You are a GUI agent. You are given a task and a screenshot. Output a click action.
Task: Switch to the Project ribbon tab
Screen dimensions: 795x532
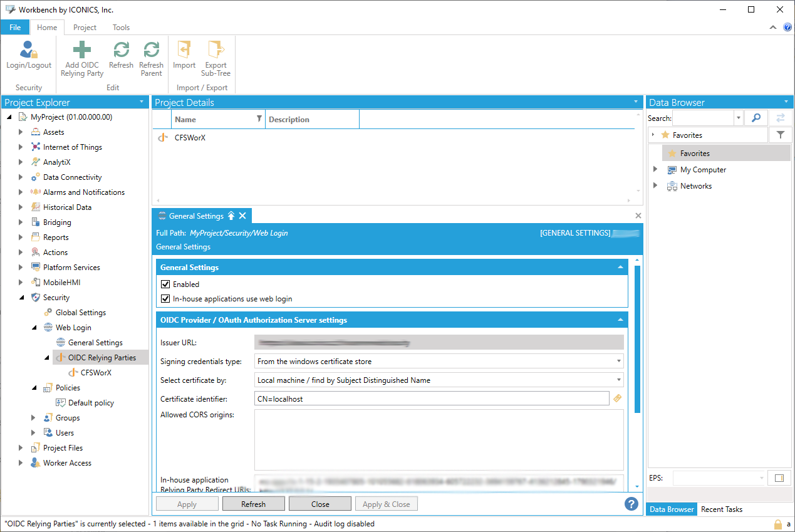85,28
